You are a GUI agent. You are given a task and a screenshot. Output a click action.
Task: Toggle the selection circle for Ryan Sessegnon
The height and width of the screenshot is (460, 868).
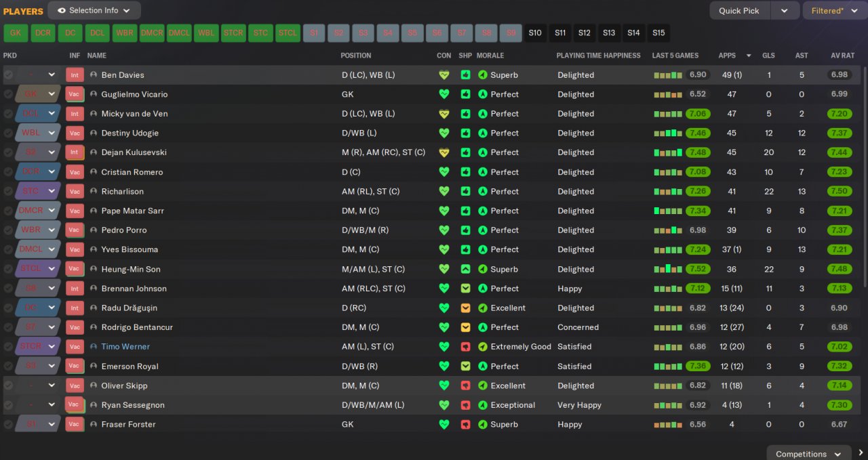8,405
